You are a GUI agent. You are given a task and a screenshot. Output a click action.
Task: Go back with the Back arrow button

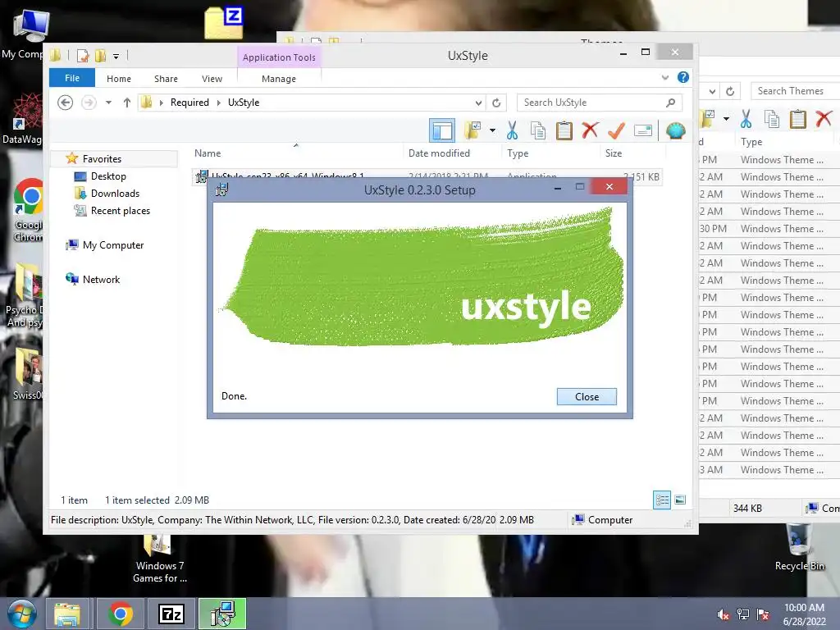[x=65, y=103]
